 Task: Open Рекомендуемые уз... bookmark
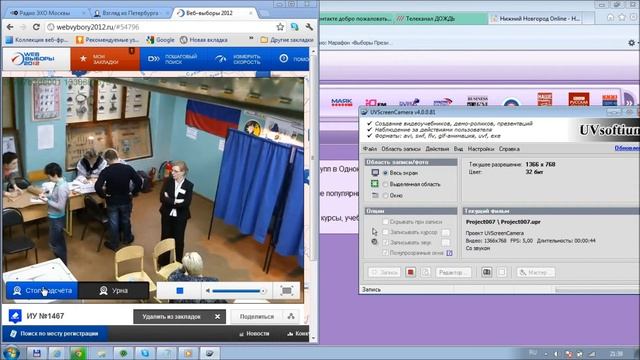click(x=108, y=40)
